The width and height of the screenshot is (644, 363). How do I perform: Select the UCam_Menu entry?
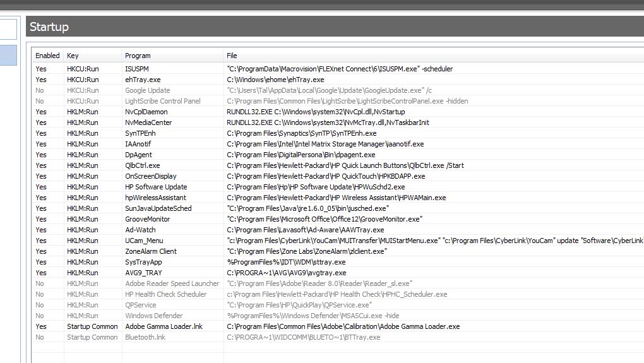coord(144,241)
